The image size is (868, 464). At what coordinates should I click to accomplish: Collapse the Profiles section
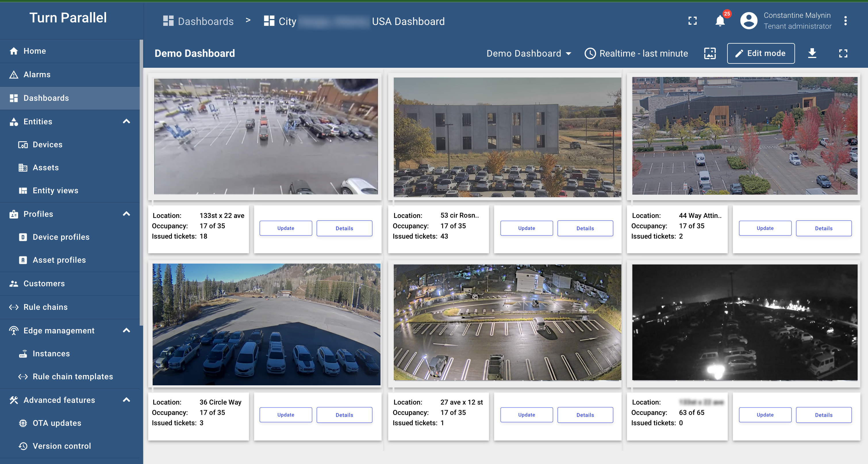point(126,214)
